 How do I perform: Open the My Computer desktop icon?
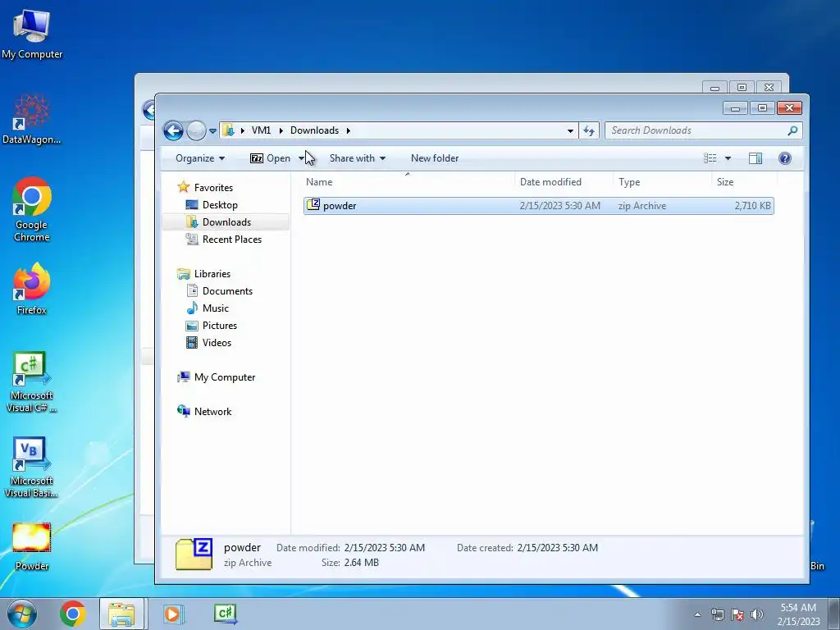(32, 34)
